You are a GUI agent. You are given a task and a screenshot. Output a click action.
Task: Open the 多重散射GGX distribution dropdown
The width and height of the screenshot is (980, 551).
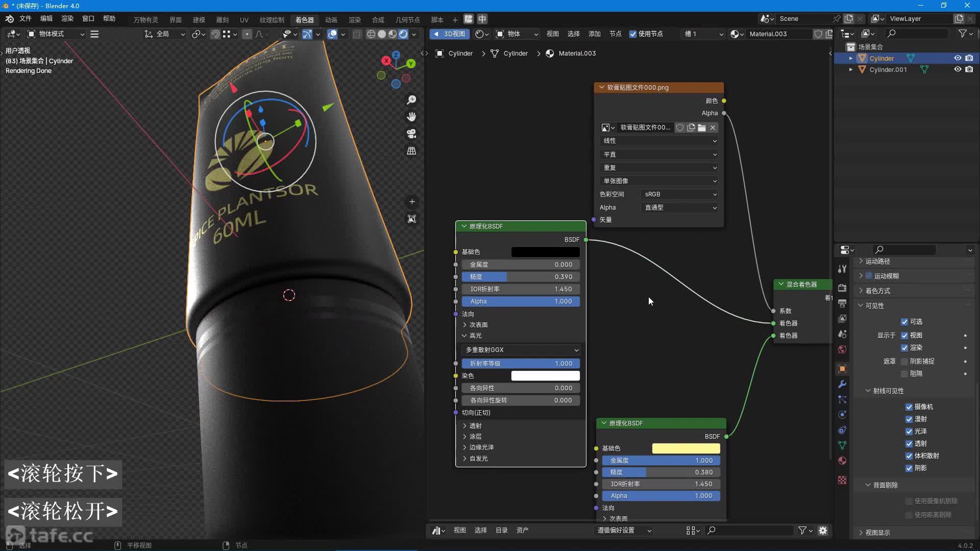521,350
